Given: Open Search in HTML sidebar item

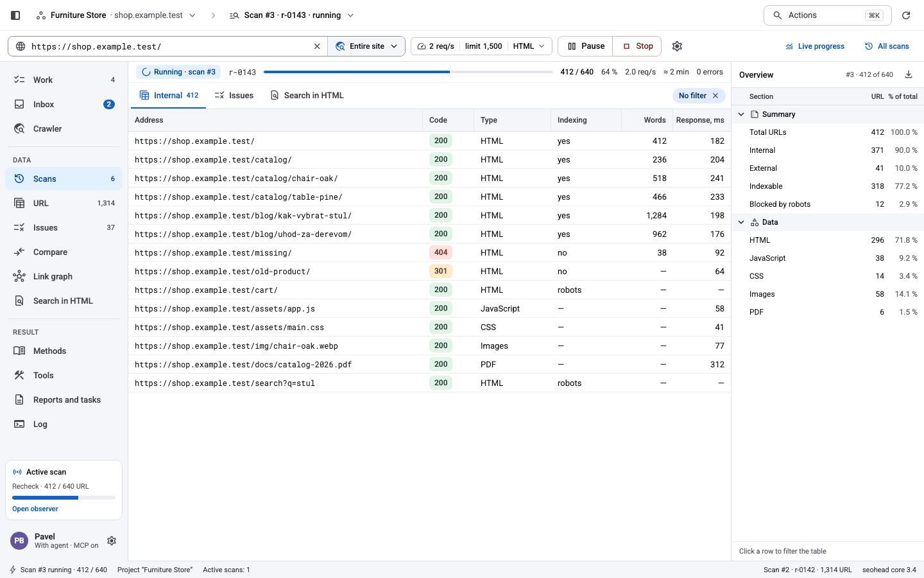Looking at the screenshot, I should point(64,301).
